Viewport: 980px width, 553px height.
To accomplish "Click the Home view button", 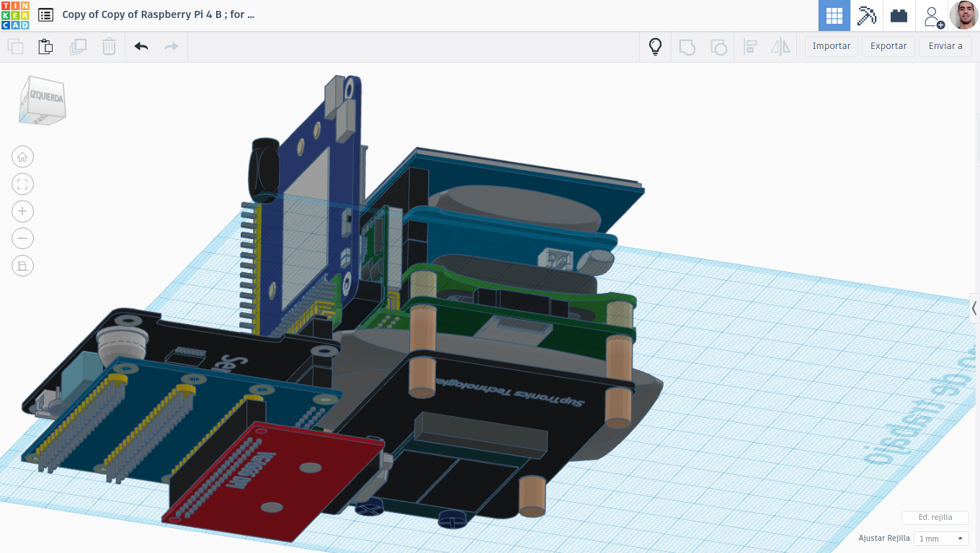I will point(22,157).
